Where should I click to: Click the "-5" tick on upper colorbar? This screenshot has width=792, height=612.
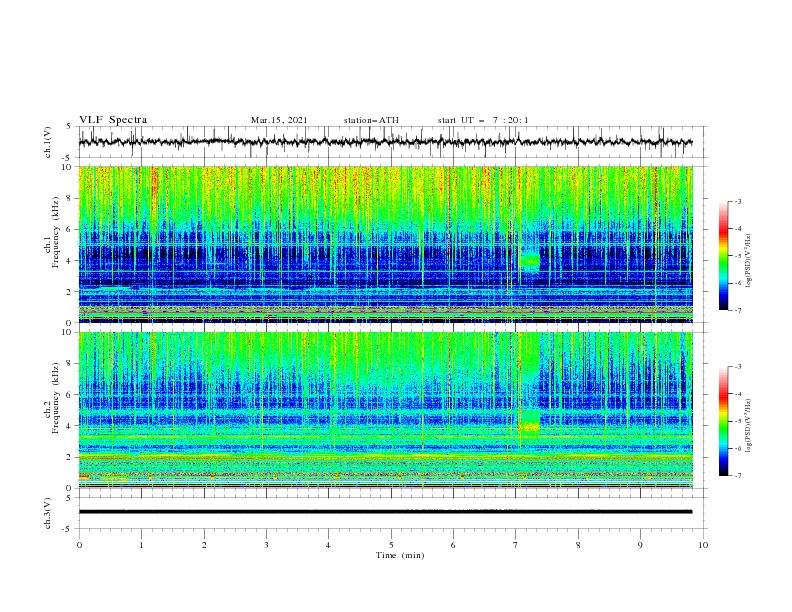point(738,256)
